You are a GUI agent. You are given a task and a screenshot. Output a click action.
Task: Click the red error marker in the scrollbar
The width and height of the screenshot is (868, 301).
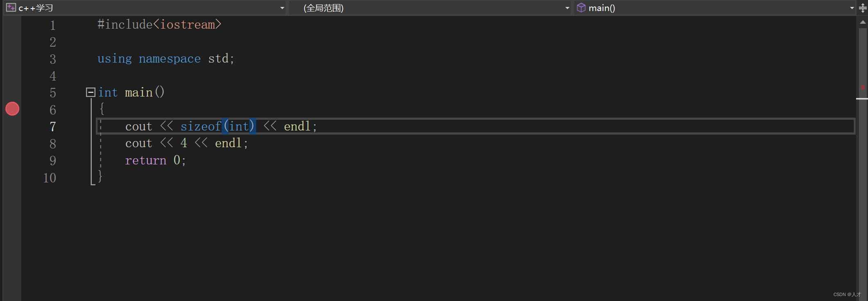(863, 88)
